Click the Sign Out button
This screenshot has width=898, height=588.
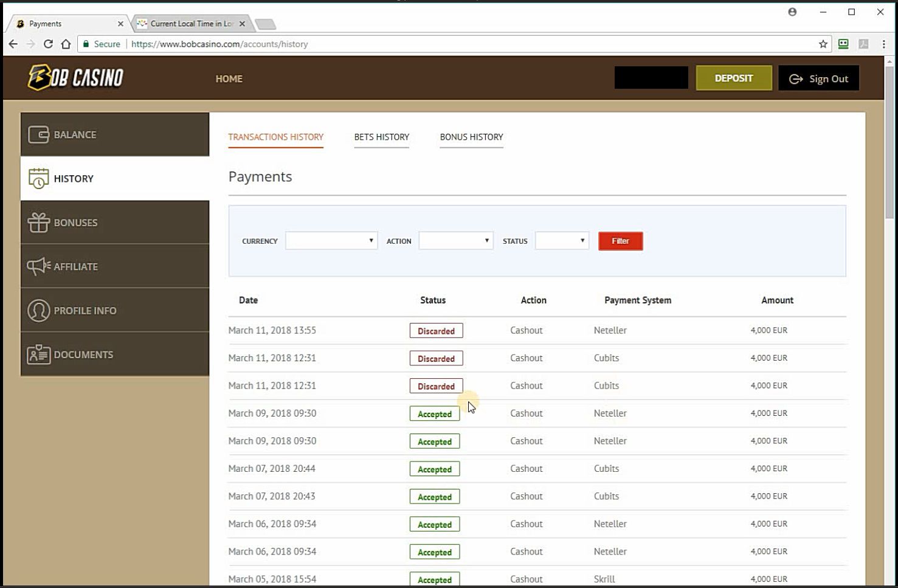(x=818, y=78)
